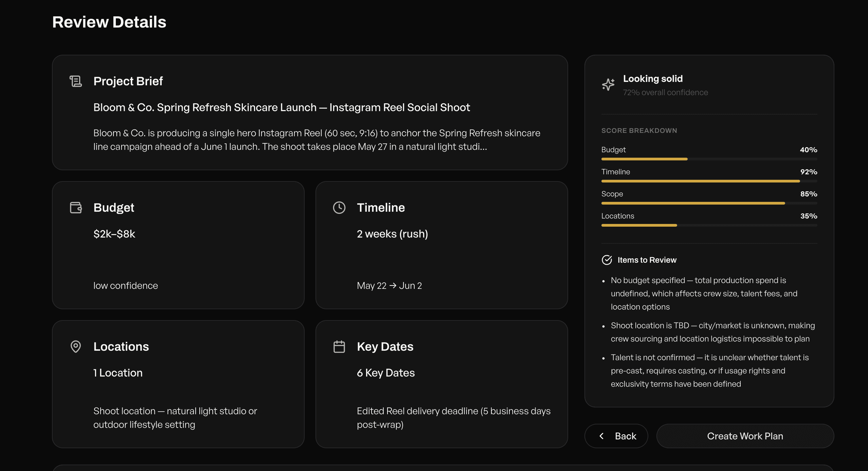Click the No budget specified review item

pyautogui.click(x=704, y=294)
